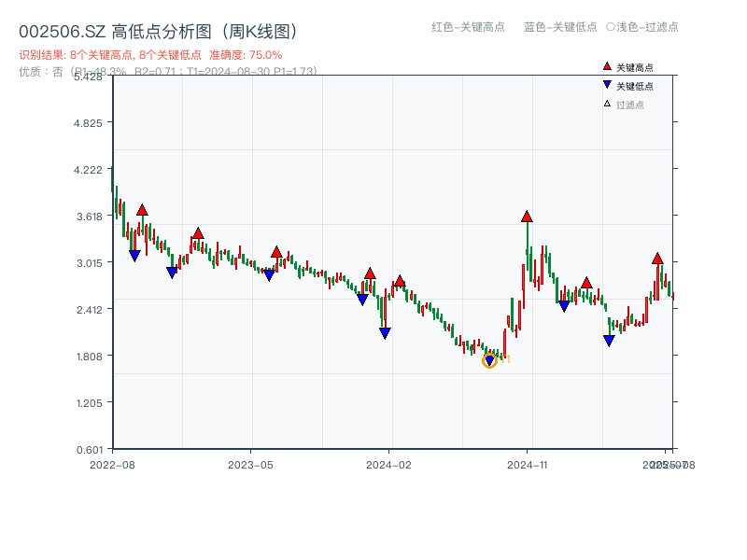Click the red high marker near 2.75 in early 2025
This screenshot has width=747, height=560.
point(586,283)
